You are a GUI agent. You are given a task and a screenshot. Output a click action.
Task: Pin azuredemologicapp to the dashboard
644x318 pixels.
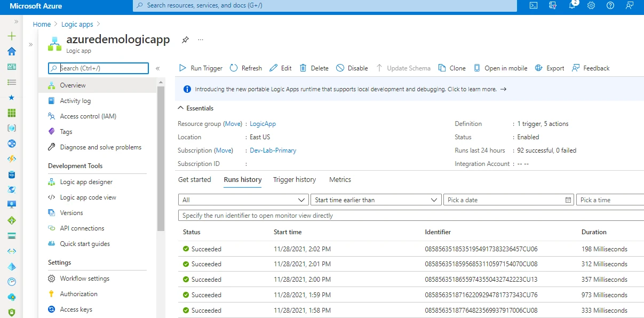click(x=185, y=39)
